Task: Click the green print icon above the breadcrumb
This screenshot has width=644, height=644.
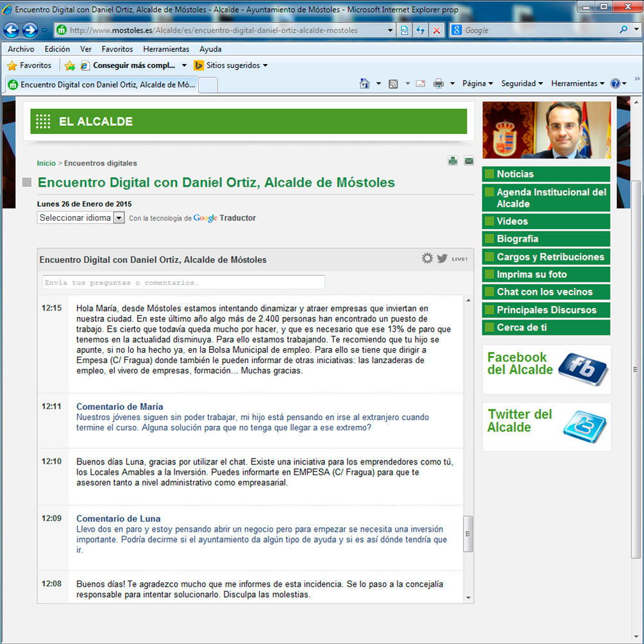Action: 453,162
